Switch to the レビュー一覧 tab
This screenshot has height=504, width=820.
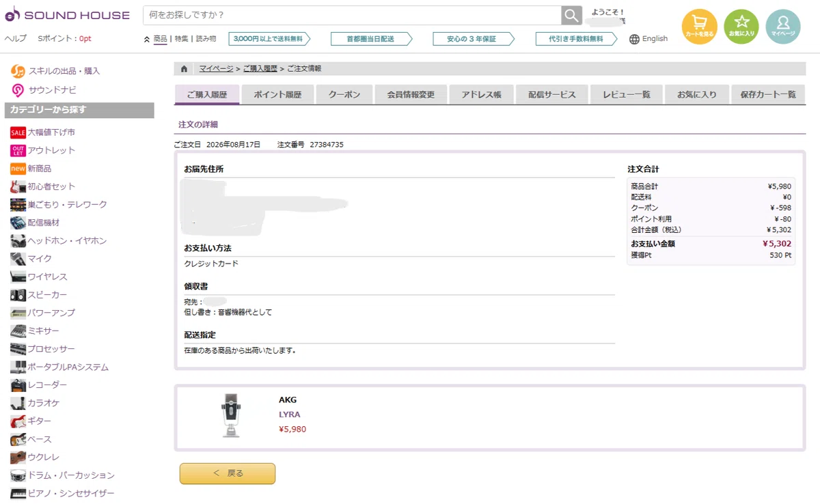point(626,94)
